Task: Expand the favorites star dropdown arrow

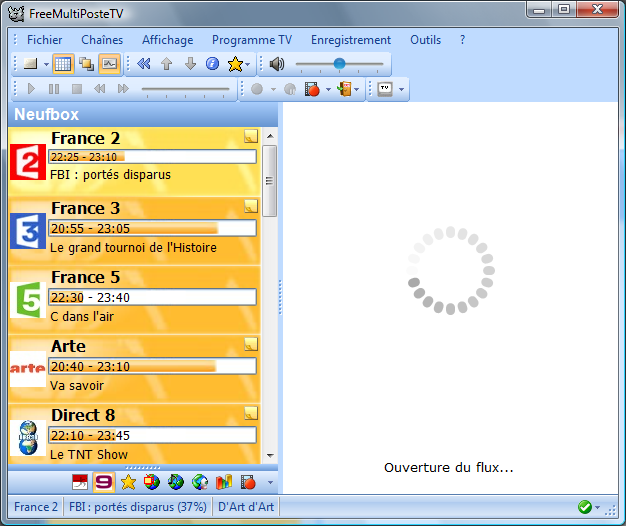Action: pos(248,64)
